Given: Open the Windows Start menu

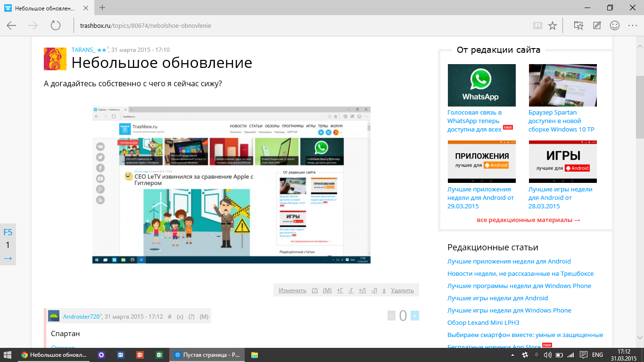Looking at the screenshot, I should point(8,354).
